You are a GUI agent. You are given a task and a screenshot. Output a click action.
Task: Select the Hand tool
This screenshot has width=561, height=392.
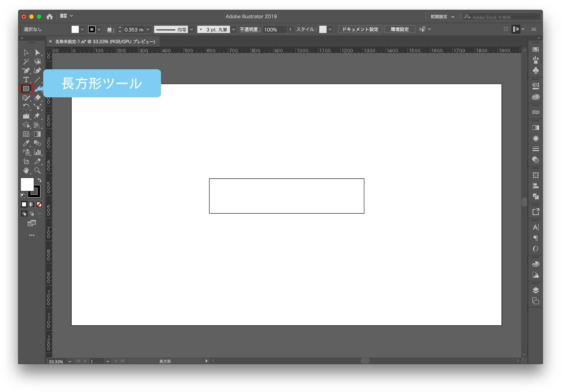(26, 170)
